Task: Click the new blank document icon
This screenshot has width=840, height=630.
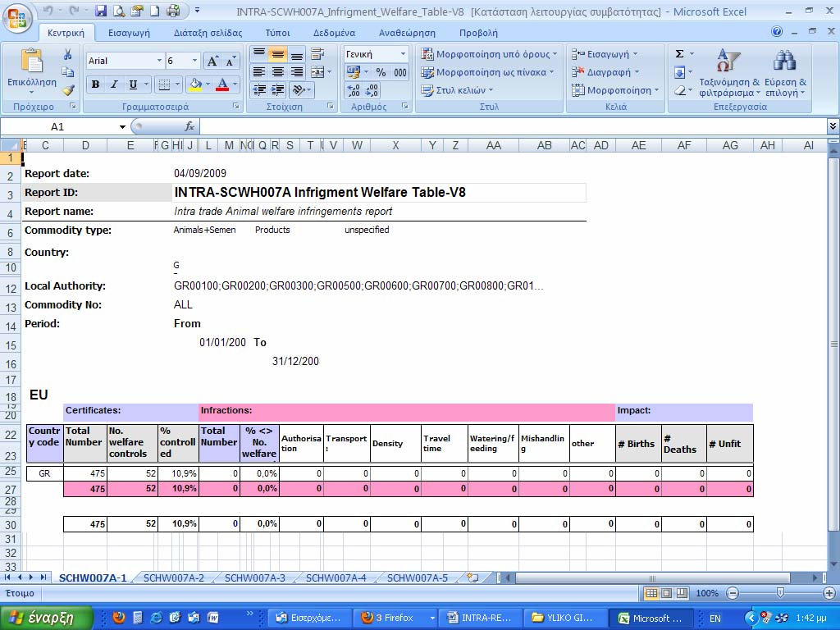Action: (155, 11)
